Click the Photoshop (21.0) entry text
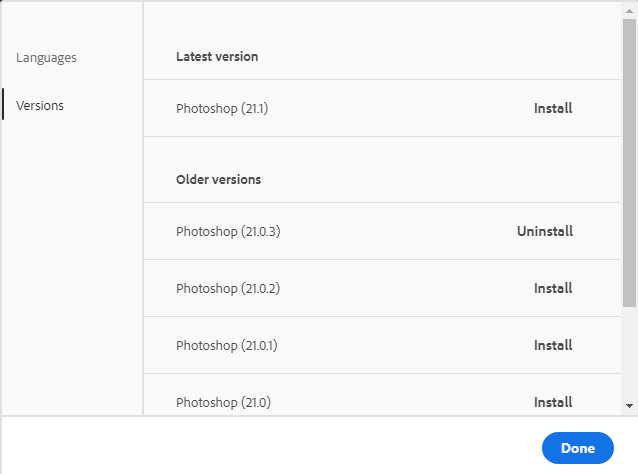The image size is (638, 474). pyautogui.click(x=223, y=402)
